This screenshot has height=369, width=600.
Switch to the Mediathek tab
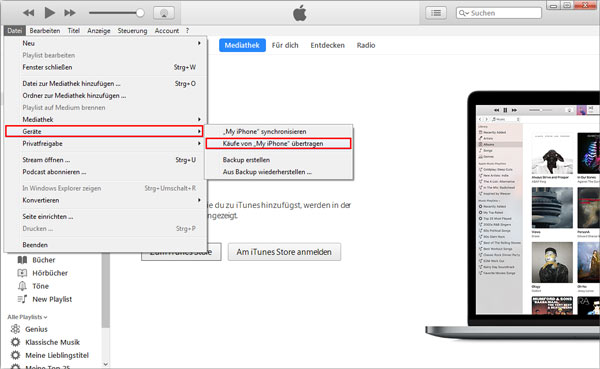242,45
